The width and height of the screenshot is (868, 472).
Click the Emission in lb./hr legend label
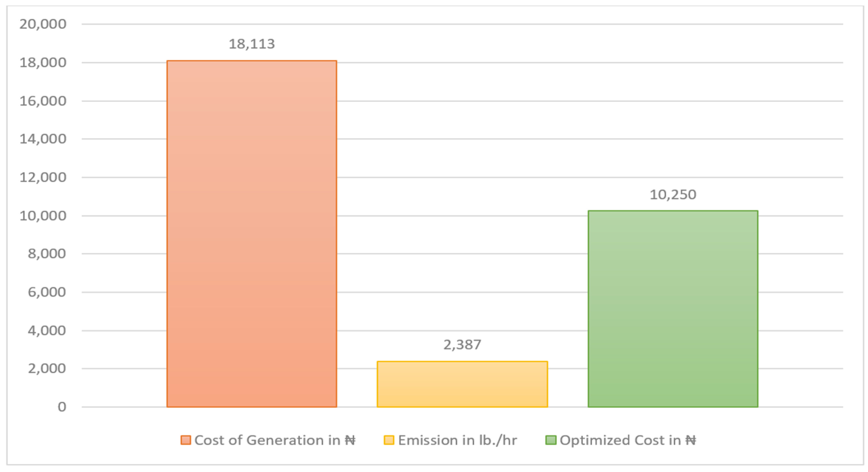point(458,440)
